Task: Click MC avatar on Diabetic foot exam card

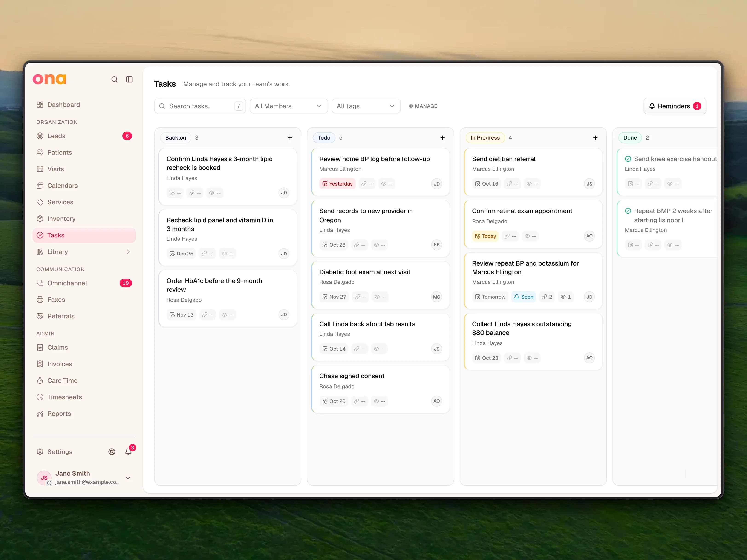Action: 437,297
